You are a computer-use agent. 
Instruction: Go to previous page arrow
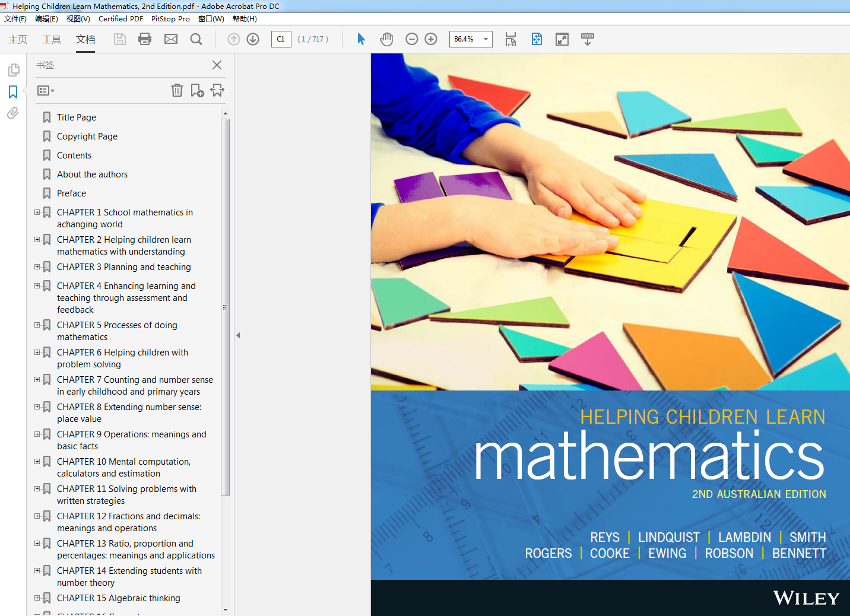tap(234, 39)
